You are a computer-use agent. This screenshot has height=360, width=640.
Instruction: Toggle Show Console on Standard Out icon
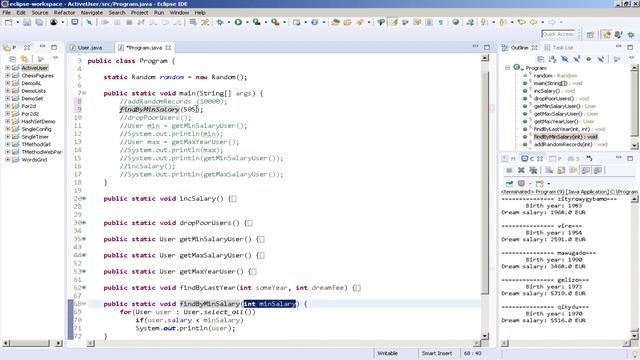coord(585,170)
